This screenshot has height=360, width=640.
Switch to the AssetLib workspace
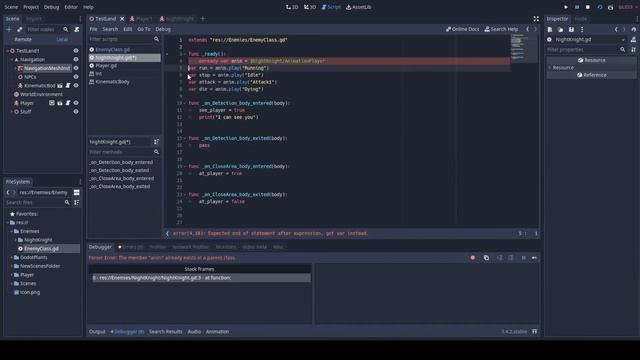pos(359,7)
